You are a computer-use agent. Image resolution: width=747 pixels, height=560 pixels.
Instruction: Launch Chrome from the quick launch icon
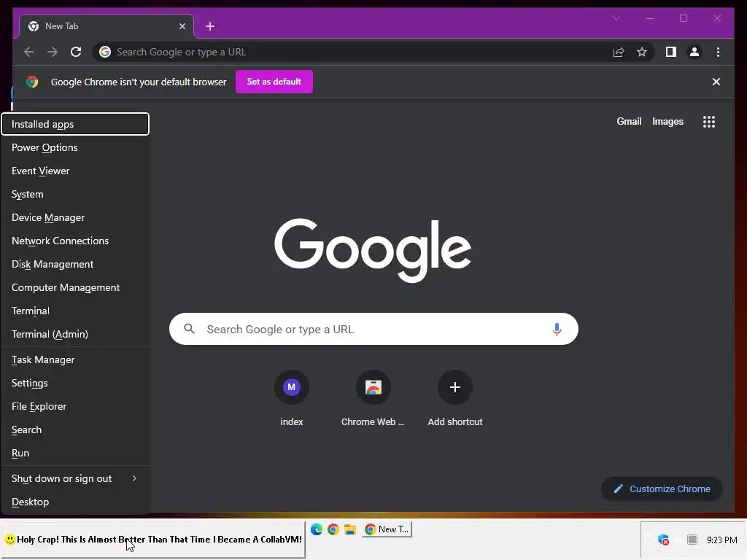[x=333, y=529]
